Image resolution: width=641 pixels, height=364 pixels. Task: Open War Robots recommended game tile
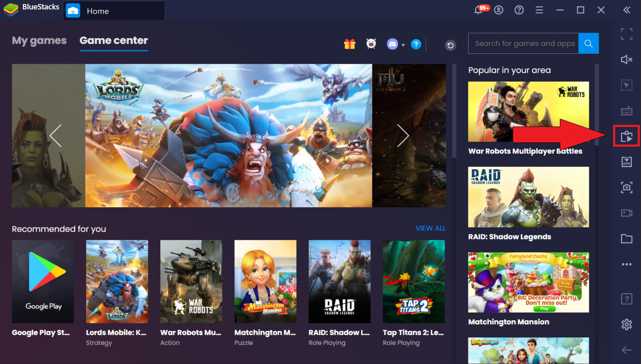[x=191, y=282]
